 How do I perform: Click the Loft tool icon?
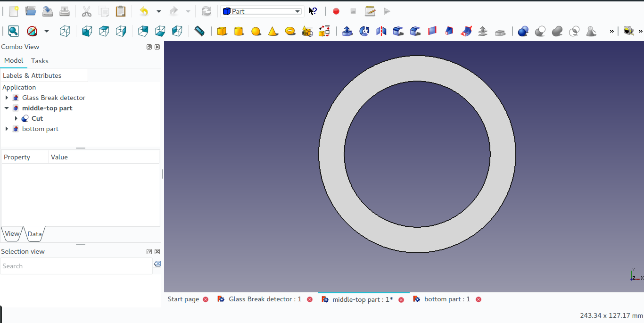pos(449,31)
